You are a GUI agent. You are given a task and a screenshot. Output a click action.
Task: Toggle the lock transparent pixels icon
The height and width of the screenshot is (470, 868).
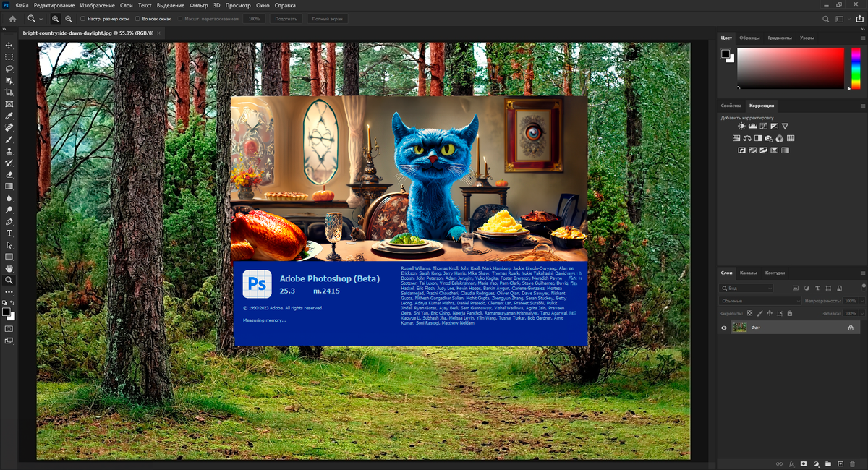750,313
